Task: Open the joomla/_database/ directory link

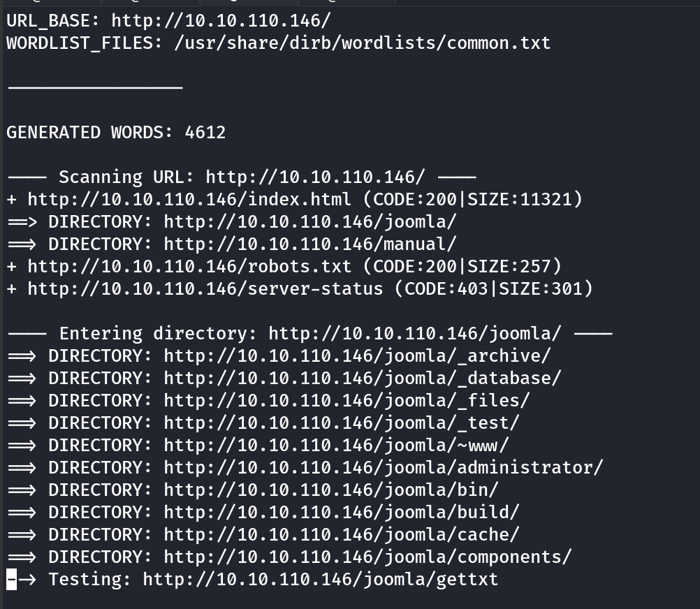Action: [x=363, y=378]
